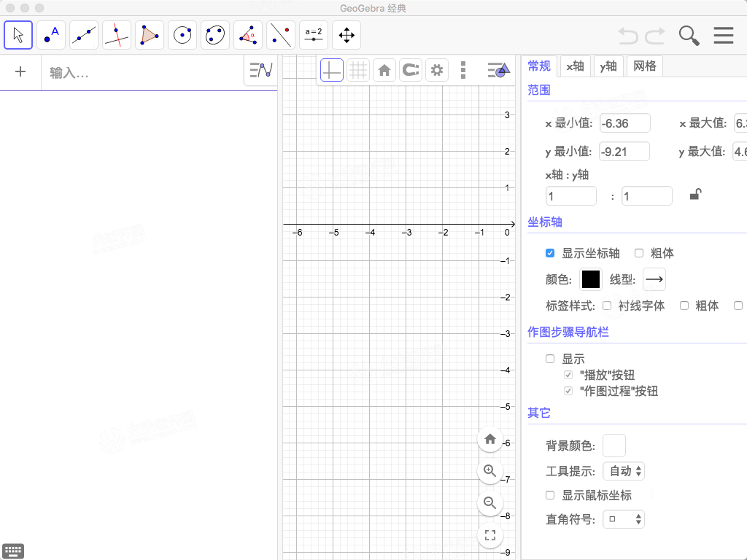Open the search magnifier
747x560 pixels.
point(689,36)
